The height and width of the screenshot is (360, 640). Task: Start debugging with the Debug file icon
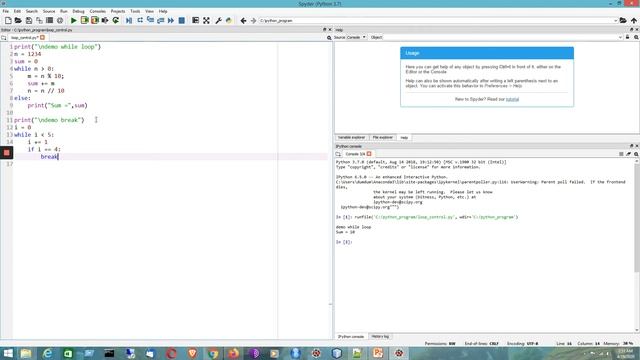click(x=129, y=20)
